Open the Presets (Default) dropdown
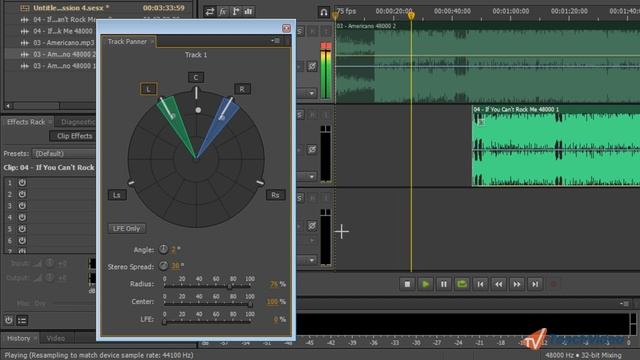This screenshot has width=640, height=360. click(x=64, y=153)
